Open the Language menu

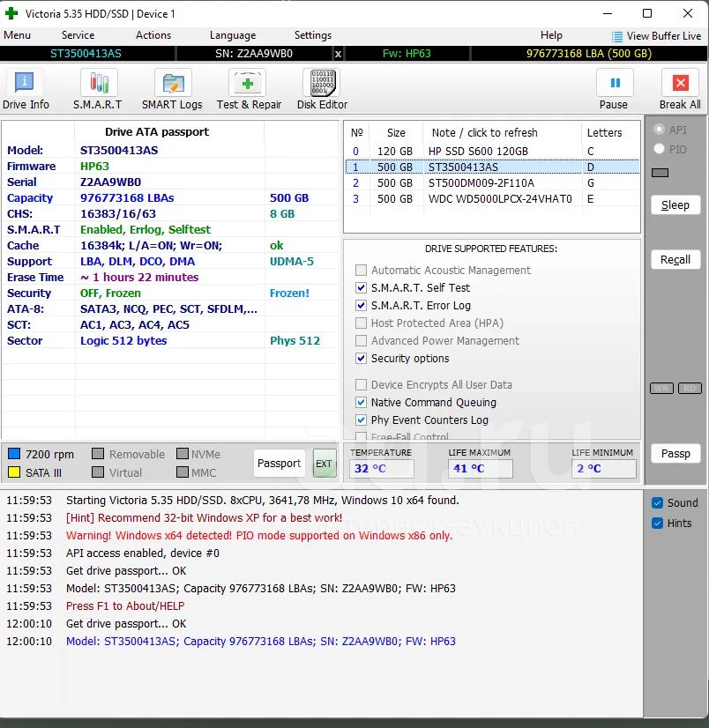[x=233, y=35]
